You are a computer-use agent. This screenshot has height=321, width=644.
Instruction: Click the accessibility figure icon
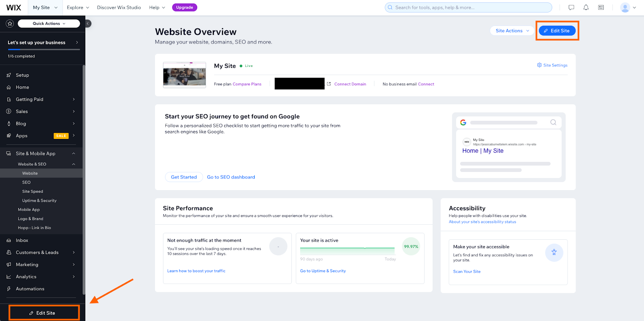(x=554, y=253)
